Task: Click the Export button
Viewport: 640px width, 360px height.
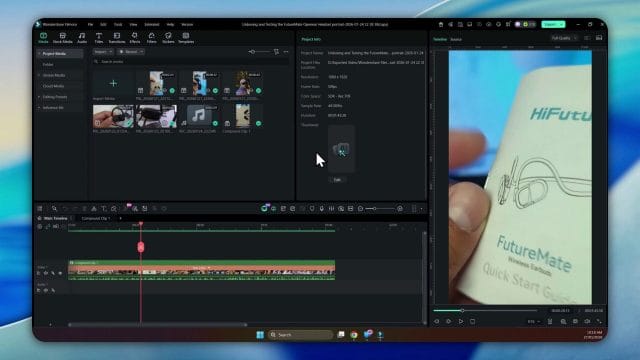Action: 553,24
